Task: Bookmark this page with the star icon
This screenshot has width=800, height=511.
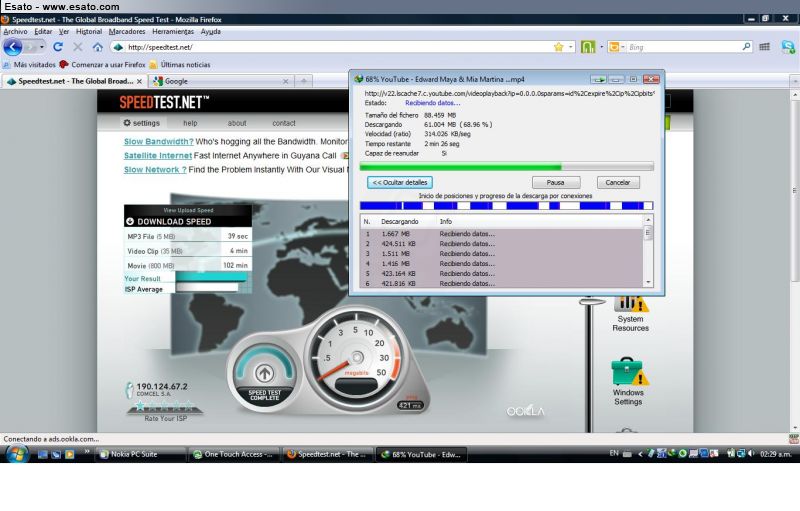Action: [x=558, y=47]
